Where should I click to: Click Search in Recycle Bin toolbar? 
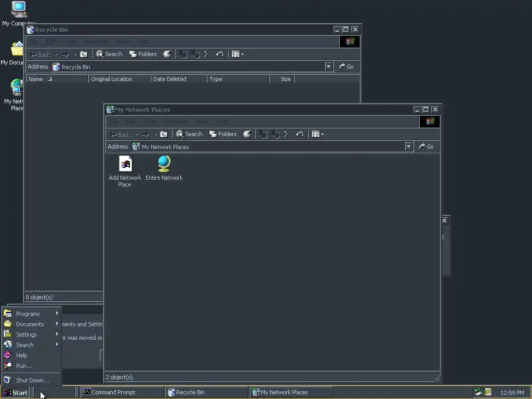[109, 54]
